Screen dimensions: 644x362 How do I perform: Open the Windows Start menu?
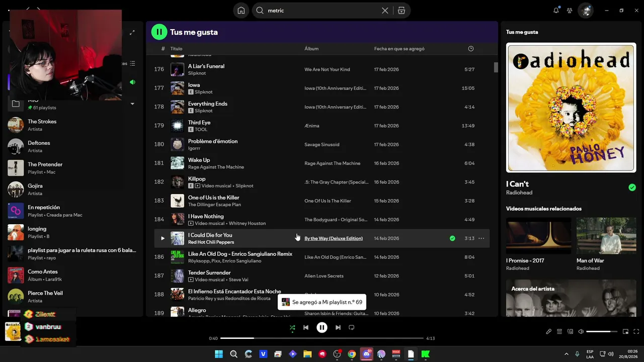coord(219,354)
